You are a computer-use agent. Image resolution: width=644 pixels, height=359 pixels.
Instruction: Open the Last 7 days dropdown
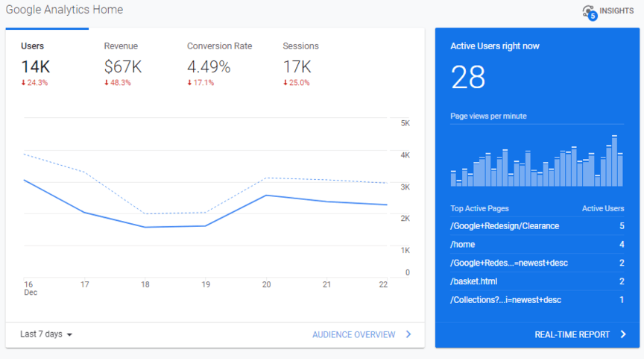[x=46, y=334]
